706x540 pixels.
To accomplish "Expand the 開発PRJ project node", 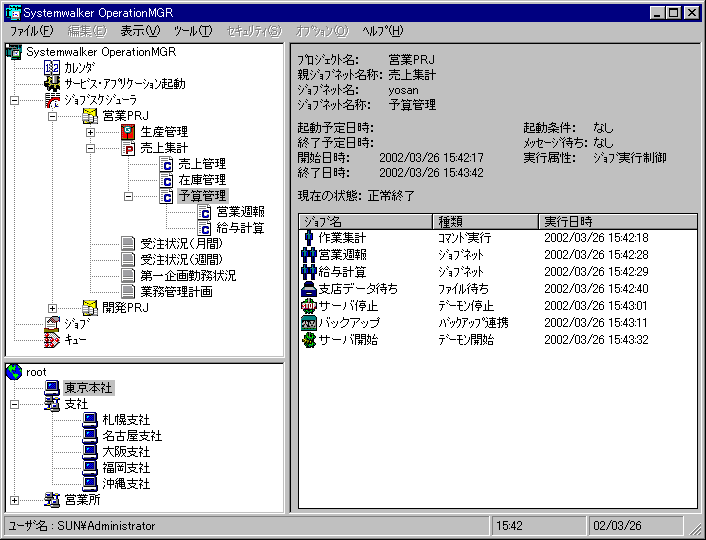I will click(52, 308).
